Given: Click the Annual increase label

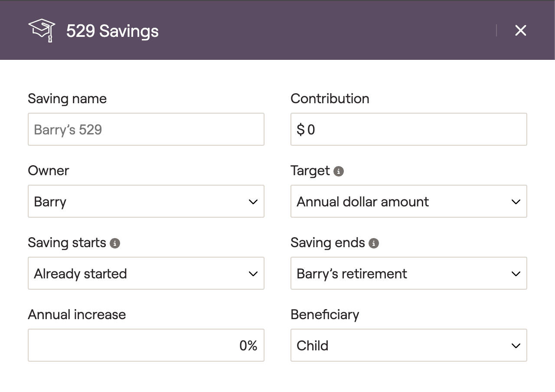Looking at the screenshot, I should 77,315.
